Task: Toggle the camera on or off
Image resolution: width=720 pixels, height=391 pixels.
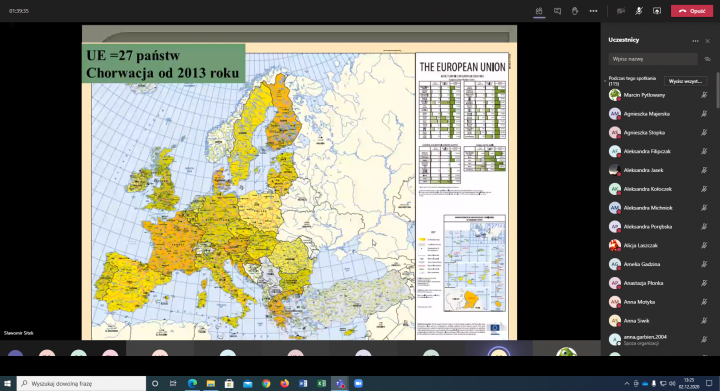Action: pos(621,11)
